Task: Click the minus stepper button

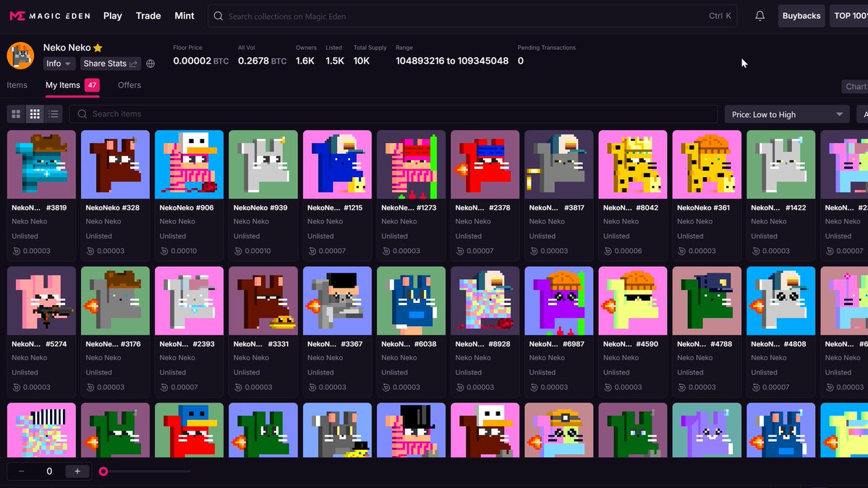Action: [21, 471]
